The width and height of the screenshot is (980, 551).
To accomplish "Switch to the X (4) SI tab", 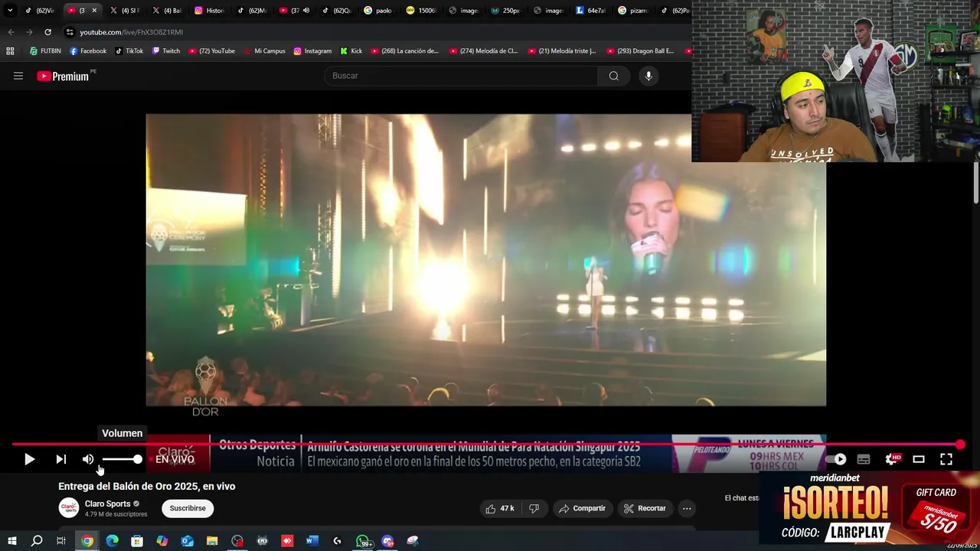I will coord(125,11).
